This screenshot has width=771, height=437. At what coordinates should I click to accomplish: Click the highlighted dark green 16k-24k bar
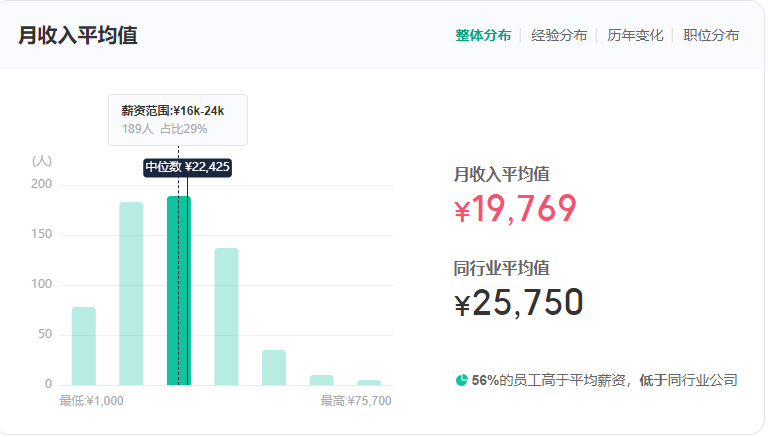click(x=180, y=293)
